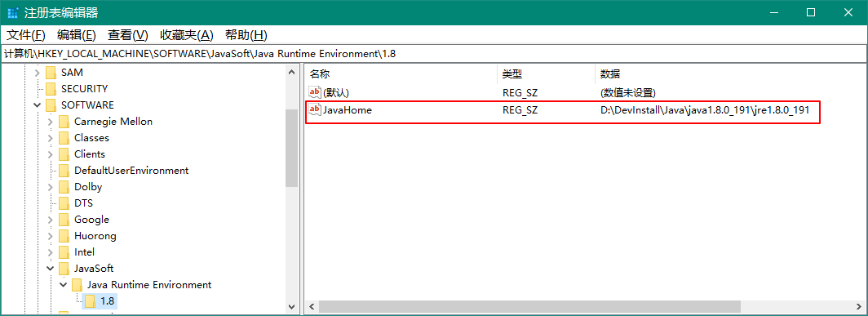Screen dimensions: 868x316
Task: Select the SECURITY tree label
Action: point(85,89)
